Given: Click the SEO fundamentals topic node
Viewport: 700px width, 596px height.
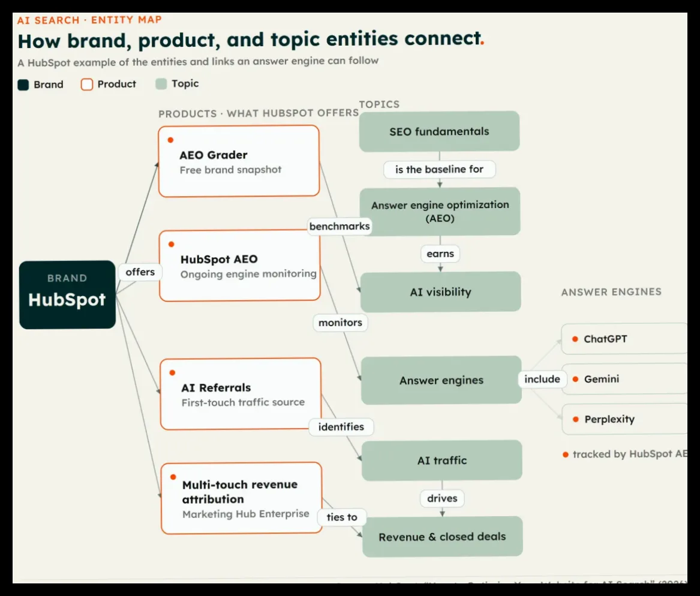Looking at the screenshot, I should tap(439, 131).
